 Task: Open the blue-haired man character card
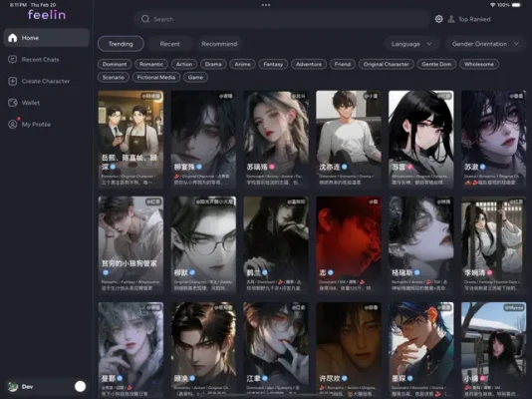point(421,350)
